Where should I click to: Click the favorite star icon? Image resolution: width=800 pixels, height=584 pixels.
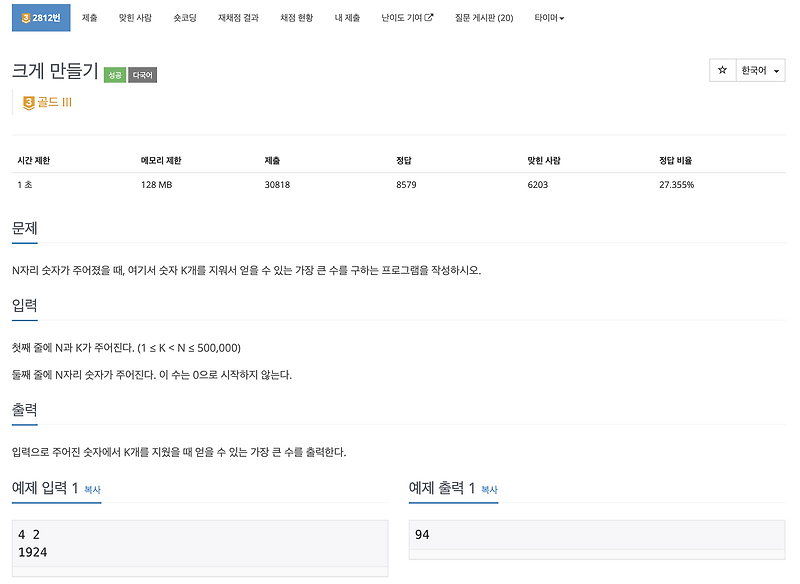(x=722, y=70)
